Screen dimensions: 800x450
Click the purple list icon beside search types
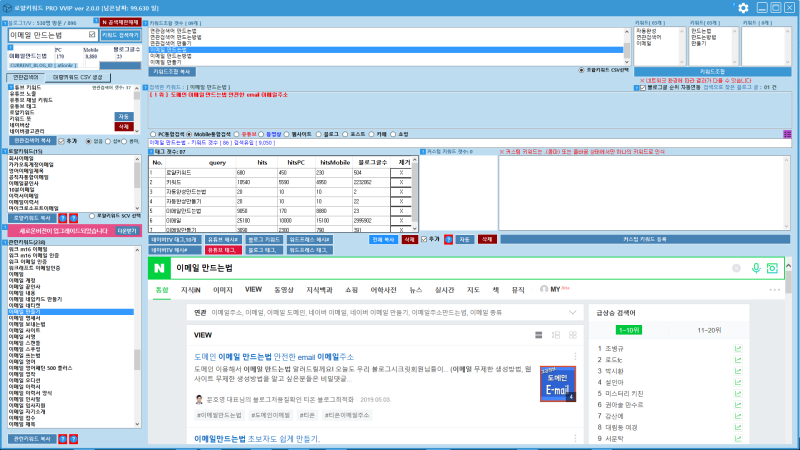pos(787,134)
